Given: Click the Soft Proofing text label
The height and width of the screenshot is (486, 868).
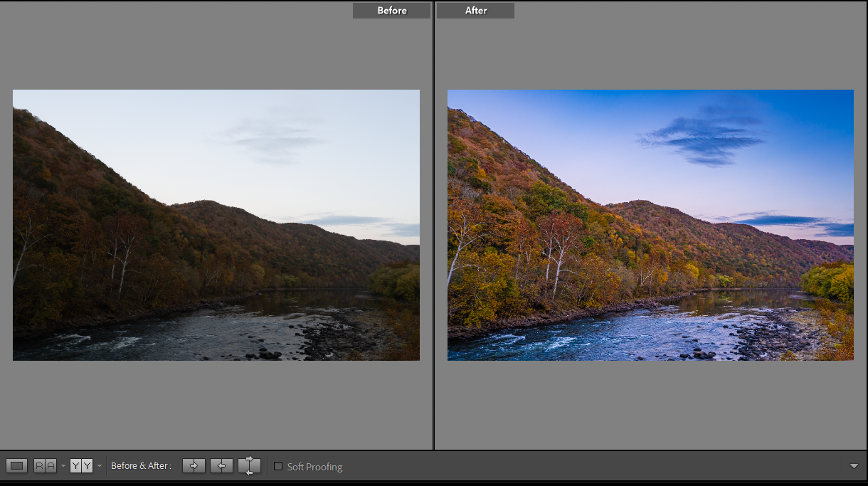Looking at the screenshot, I should [314, 467].
